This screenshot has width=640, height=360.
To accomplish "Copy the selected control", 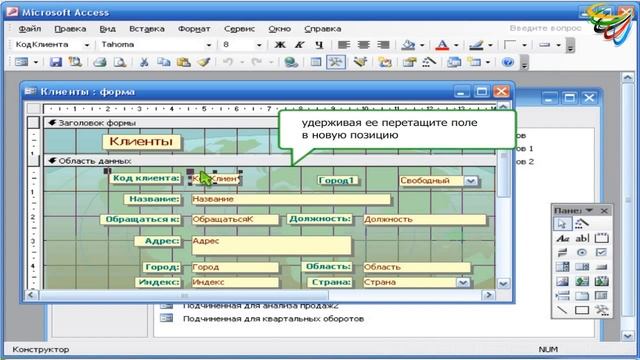I will pos(164,62).
